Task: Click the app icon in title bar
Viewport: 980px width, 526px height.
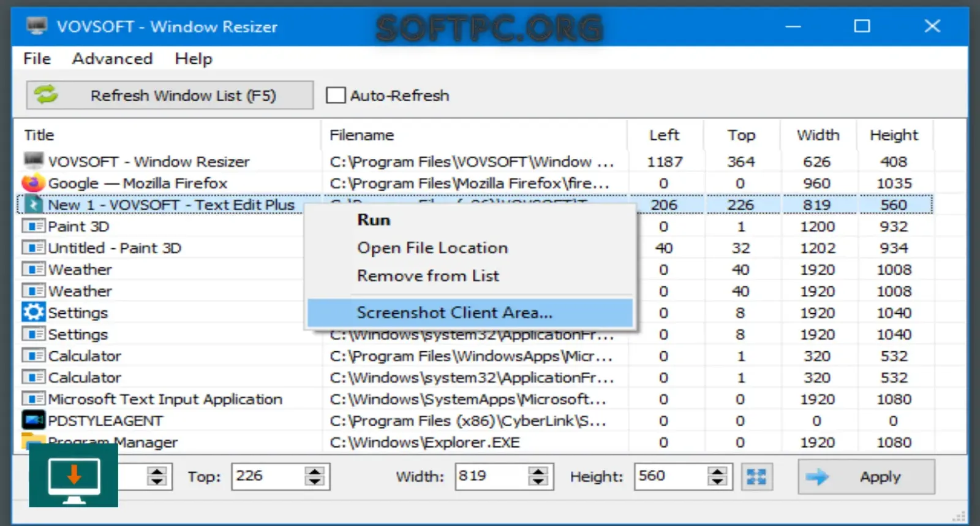Action: [37, 26]
